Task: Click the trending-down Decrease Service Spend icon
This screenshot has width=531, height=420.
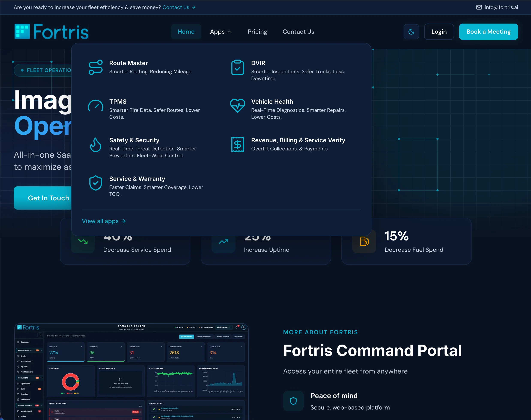Action: coord(83,241)
